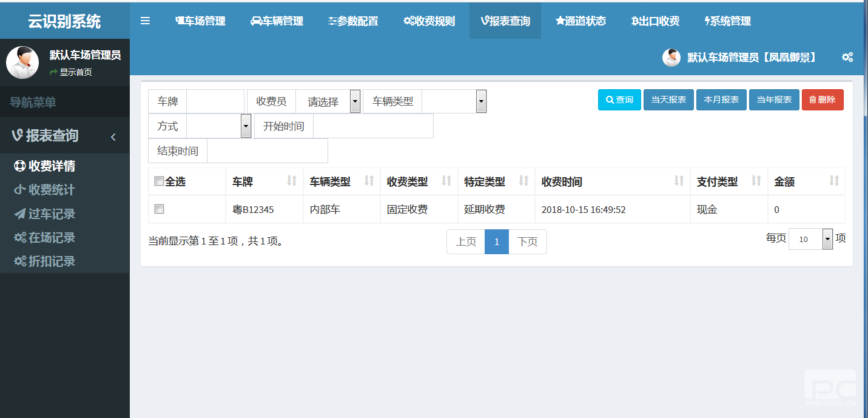Sort by the 特定类型 column sort icon

point(524,180)
